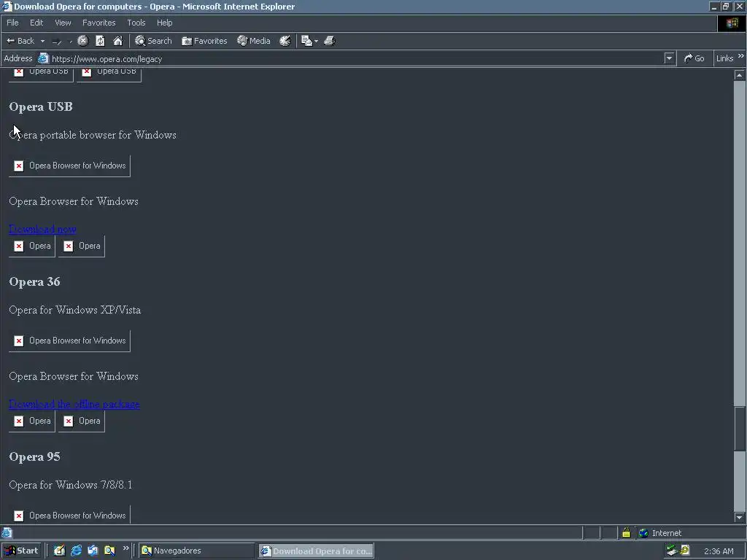Click the scrollbar up arrow
Image resolution: width=747 pixels, height=560 pixels.
(x=739, y=75)
